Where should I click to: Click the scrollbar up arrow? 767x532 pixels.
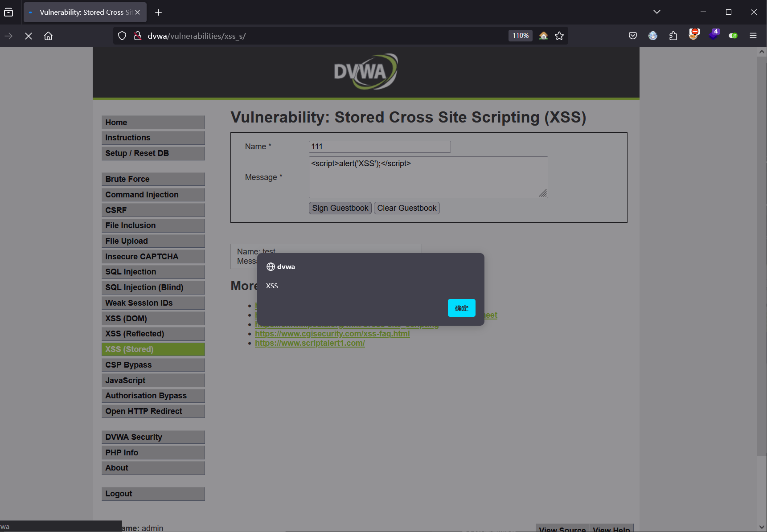pyautogui.click(x=762, y=52)
